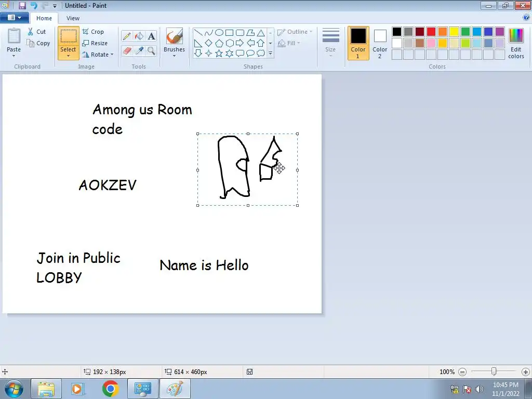
Task: Choose the Oval shape
Action: point(219,33)
